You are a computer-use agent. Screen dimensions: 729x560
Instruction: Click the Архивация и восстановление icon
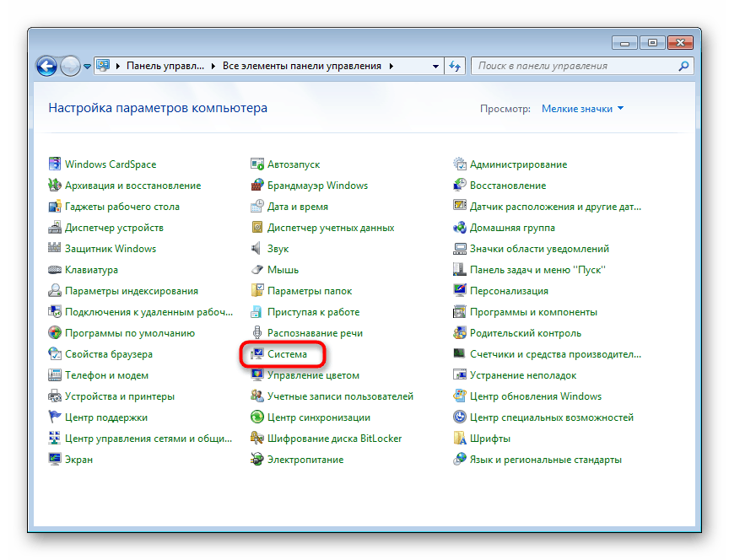pos(54,185)
